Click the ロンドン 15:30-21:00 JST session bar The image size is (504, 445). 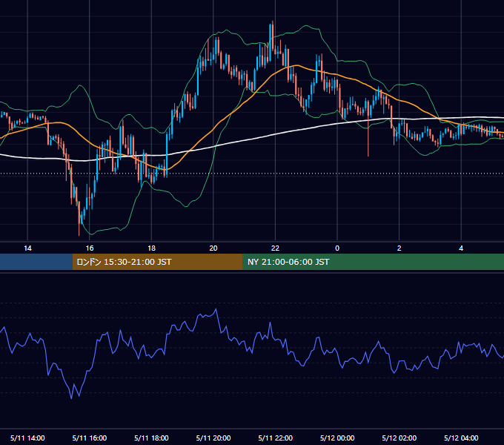pyautogui.click(x=157, y=262)
